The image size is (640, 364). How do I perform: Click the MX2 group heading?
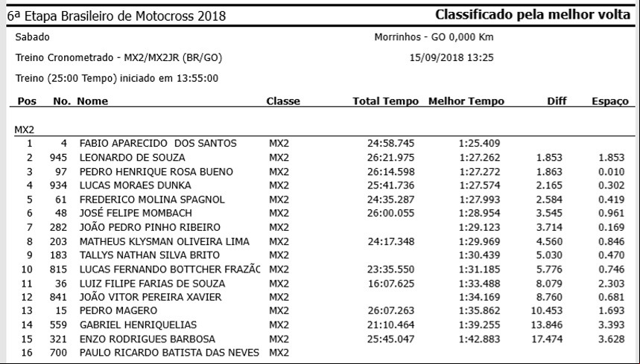25,130
